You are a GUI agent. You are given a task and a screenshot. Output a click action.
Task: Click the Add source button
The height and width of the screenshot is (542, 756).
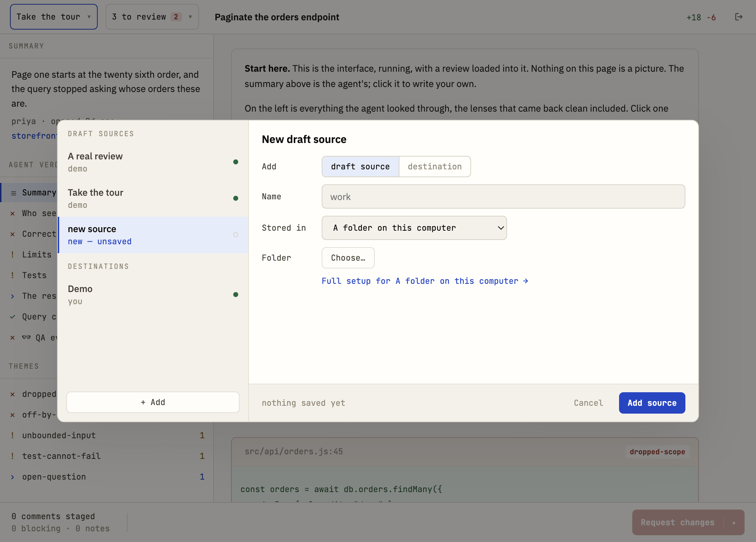652,403
